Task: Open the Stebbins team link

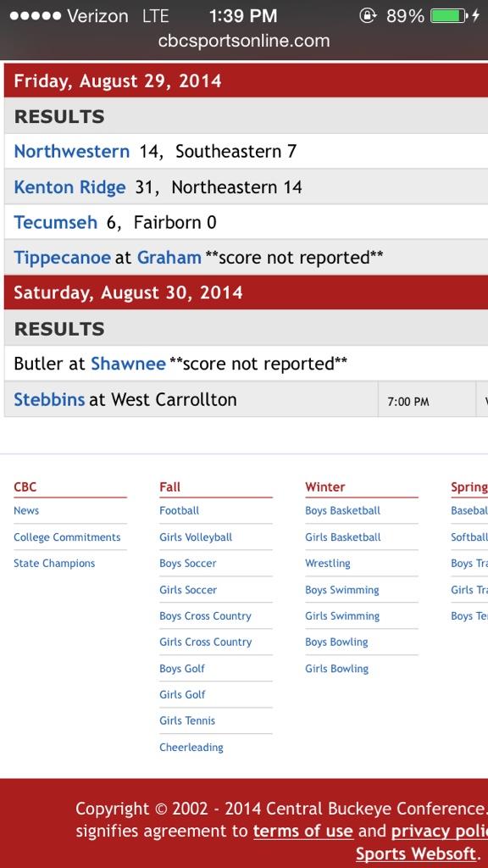Action: point(49,399)
